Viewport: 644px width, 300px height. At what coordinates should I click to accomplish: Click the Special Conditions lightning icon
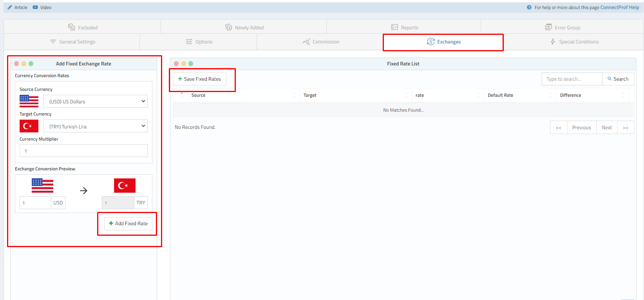[x=553, y=42]
